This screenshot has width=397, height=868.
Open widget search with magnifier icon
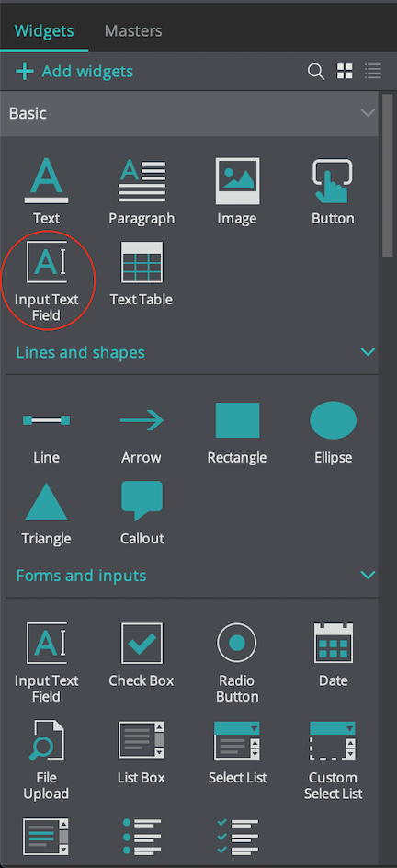pyautogui.click(x=316, y=72)
